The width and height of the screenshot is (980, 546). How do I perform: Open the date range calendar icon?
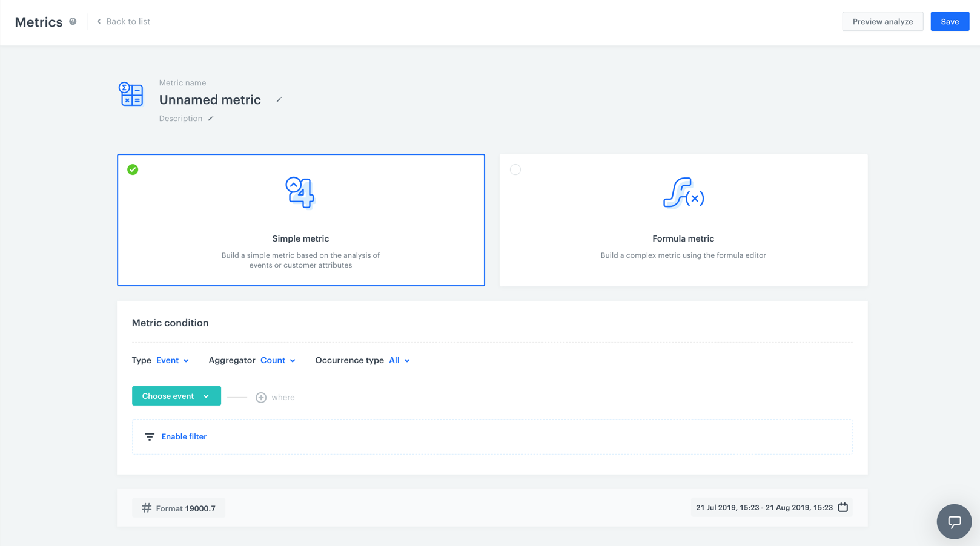pos(843,507)
